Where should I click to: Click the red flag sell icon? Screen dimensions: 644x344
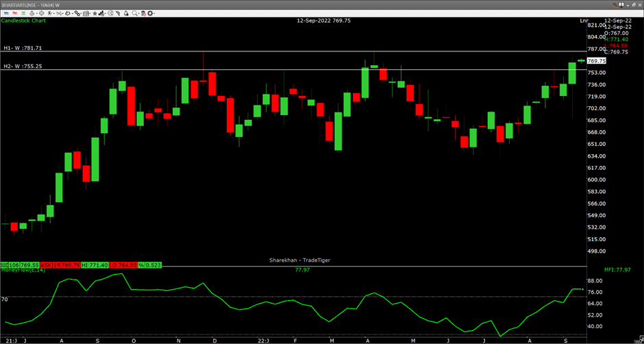pos(15,13)
